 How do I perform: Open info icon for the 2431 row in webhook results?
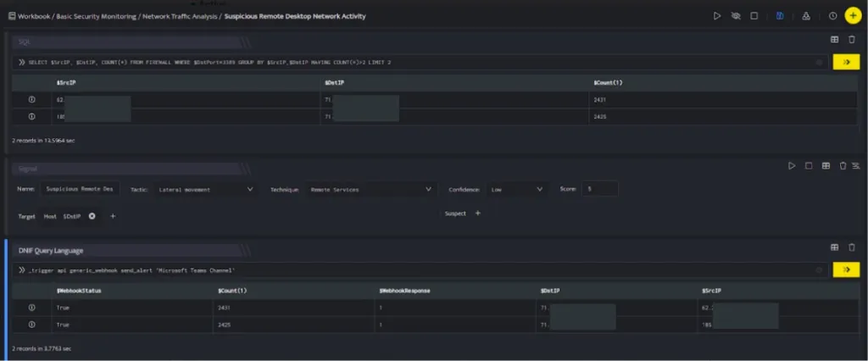coord(31,308)
